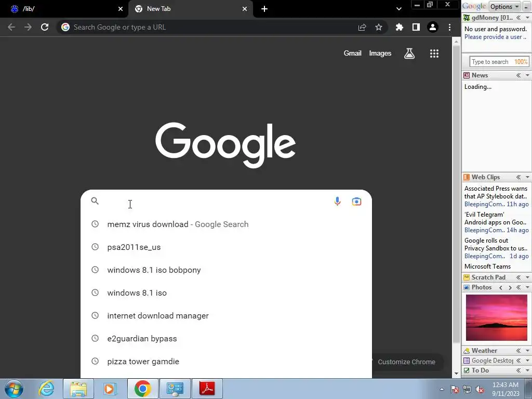
Task: Click the share this page icon
Action: tap(362, 27)
